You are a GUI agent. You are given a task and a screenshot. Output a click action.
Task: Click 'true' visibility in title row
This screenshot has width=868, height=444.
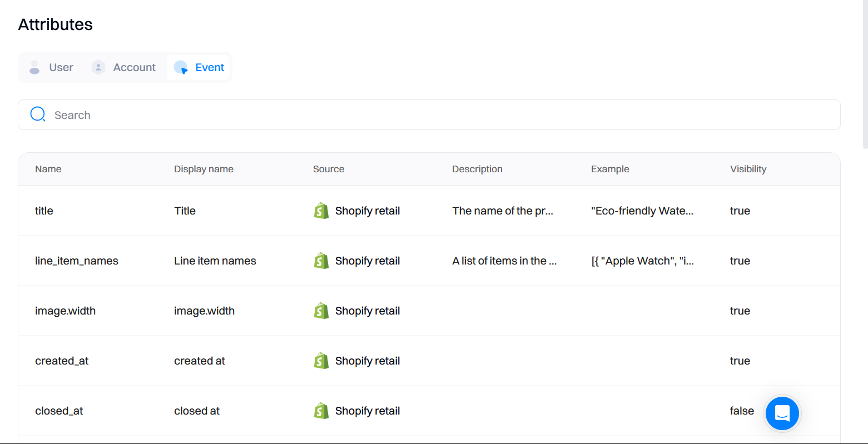[740, 211]
